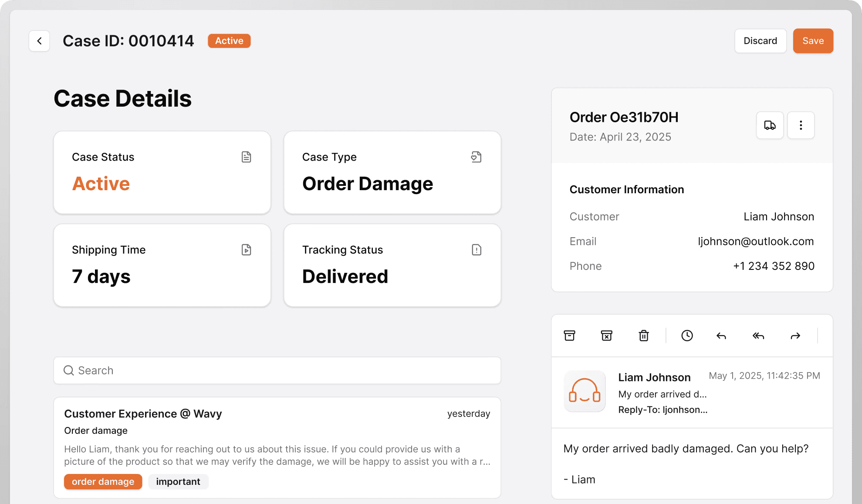Click the 'Reply-To: ljonhson...' line
This screenshot has width=862, height=504.
click(663, 410)
